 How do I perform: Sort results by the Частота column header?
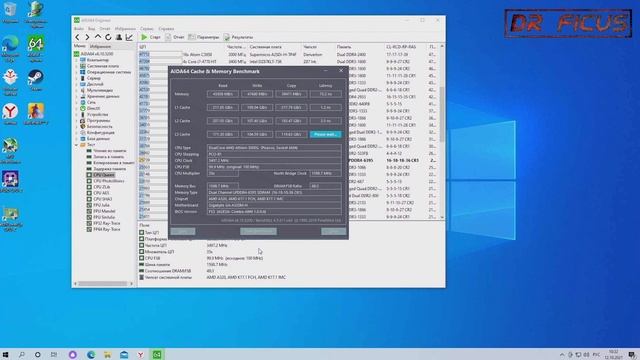[x=236, y=47]
